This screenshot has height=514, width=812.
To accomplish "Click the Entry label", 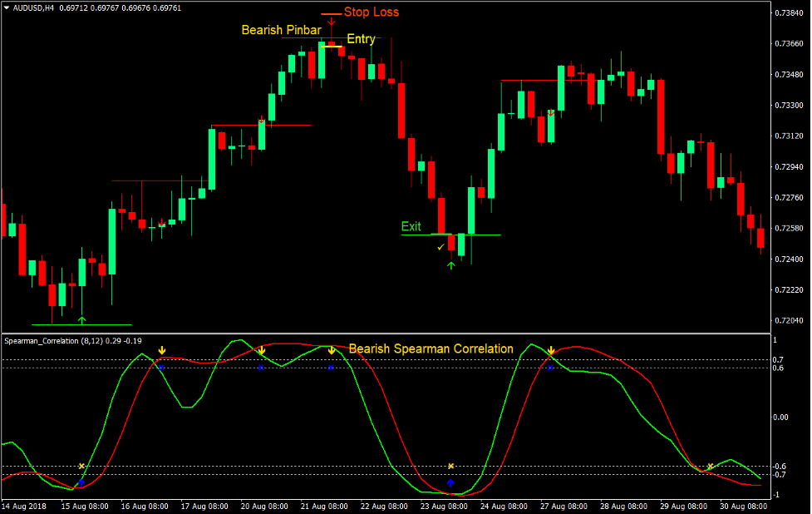I will coord(362,38).
